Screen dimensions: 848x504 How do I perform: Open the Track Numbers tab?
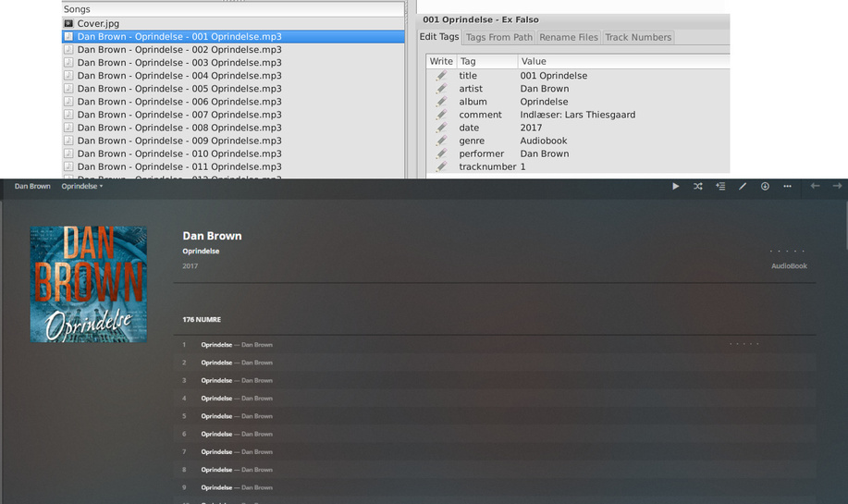point(638,37)
